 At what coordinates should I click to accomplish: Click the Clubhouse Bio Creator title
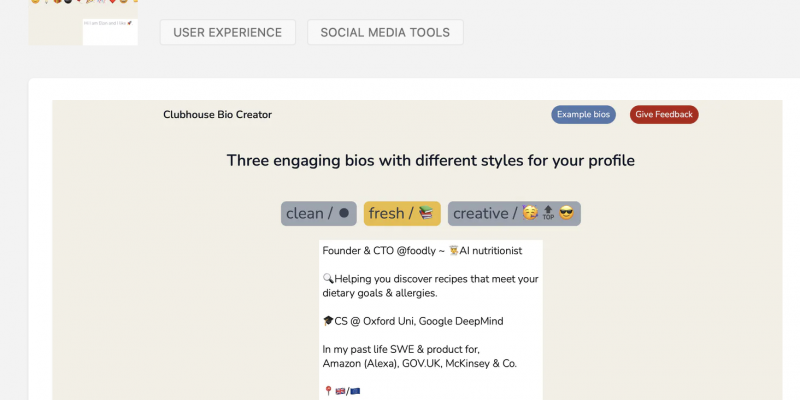pyautogui.click(x=217, y=115)
